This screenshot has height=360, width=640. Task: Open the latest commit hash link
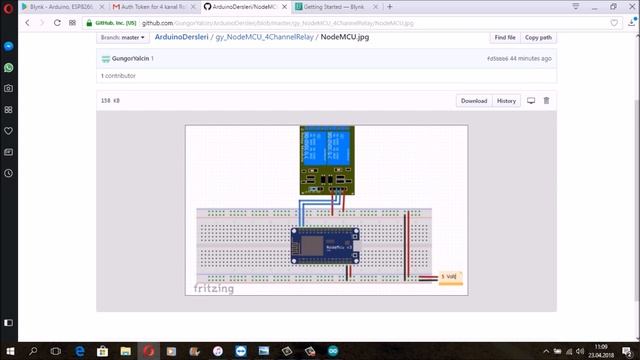pyautogui.click(x=497, y=58)
